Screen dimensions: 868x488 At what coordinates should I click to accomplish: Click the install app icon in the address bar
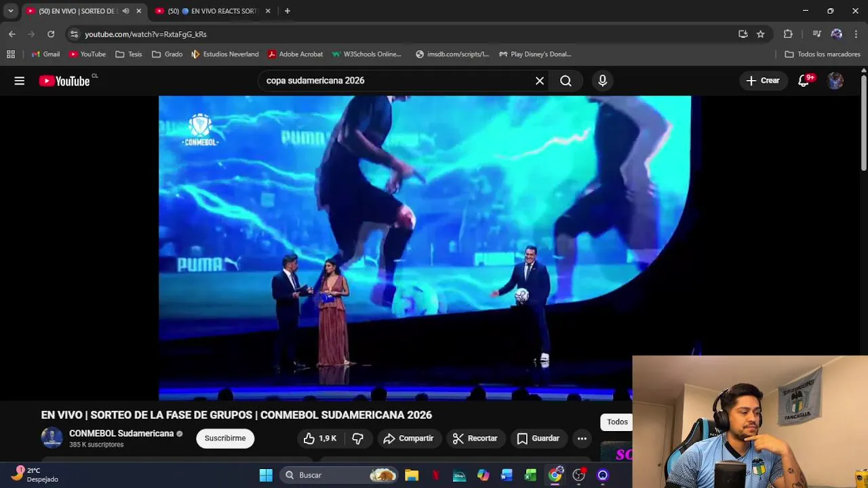tap(743, 34)
